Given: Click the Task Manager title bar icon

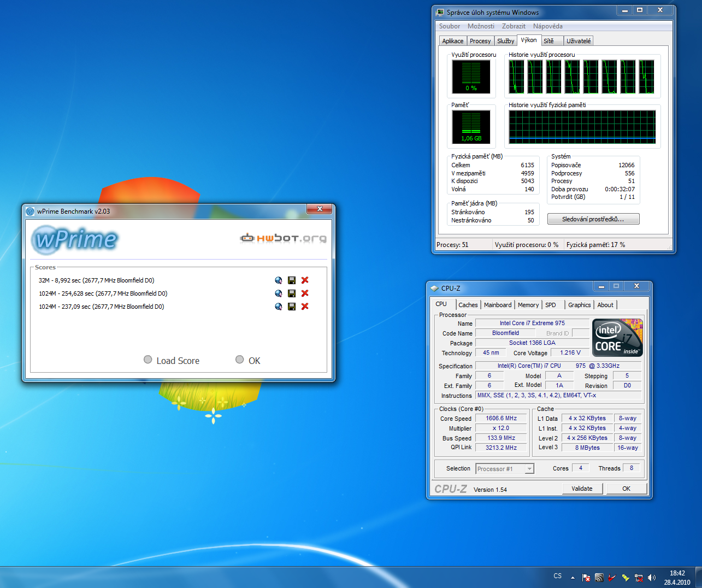Looking at the screenshot, I should click(440, 12).
